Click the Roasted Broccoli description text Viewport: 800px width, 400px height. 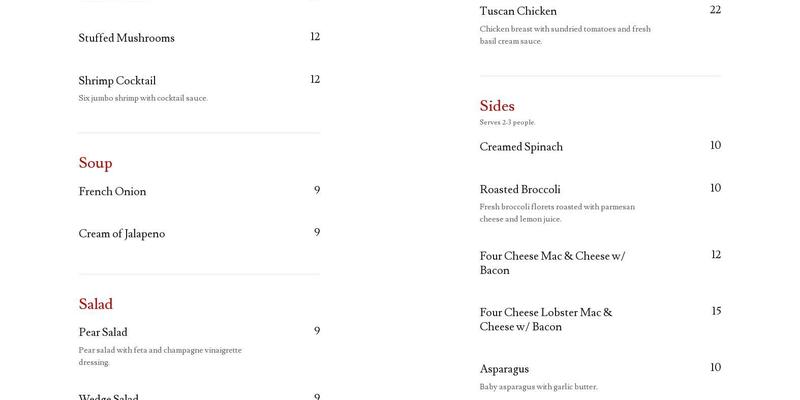557,213
